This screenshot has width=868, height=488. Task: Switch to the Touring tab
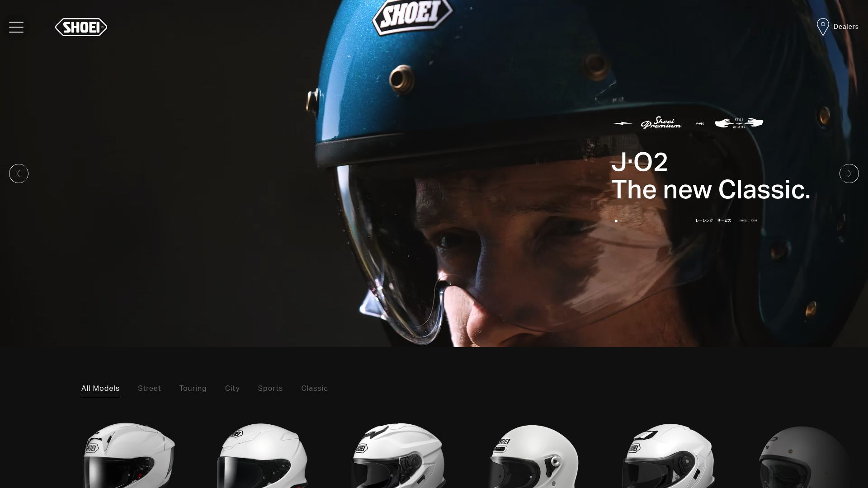[x=193, y=389]
